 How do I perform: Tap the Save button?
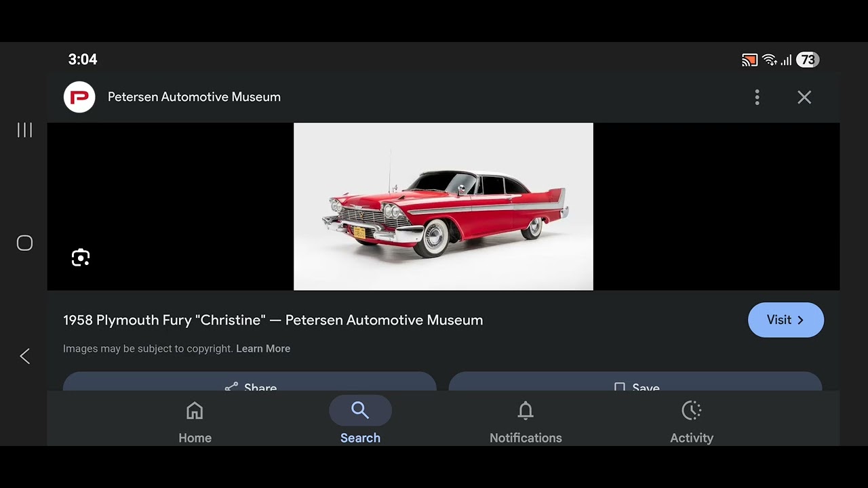[635, 381]
